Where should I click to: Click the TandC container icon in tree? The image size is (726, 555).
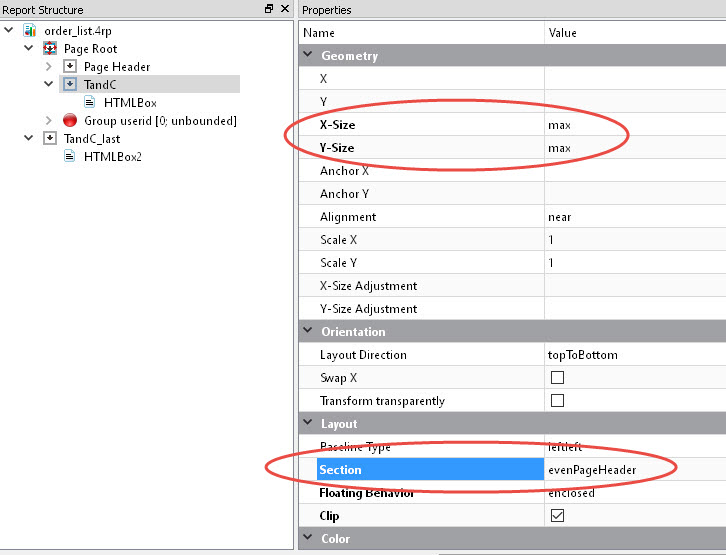point(70,84)
